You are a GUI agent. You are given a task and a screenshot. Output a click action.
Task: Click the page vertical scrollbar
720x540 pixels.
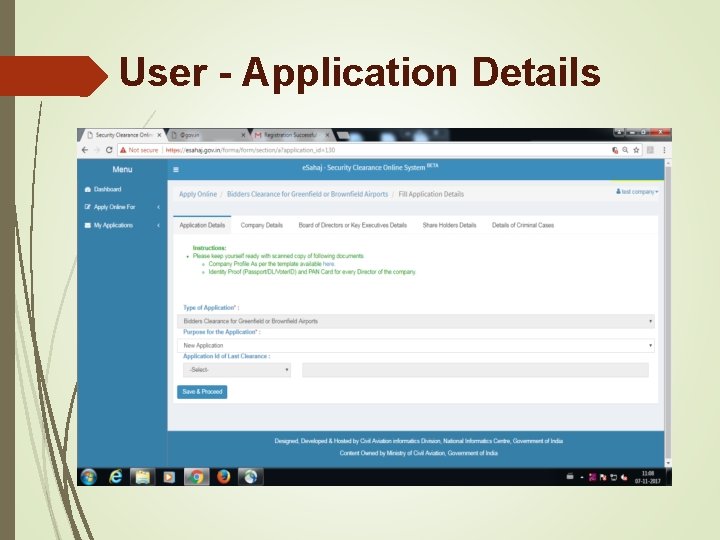pyautogui.click(x=668, y=312)
